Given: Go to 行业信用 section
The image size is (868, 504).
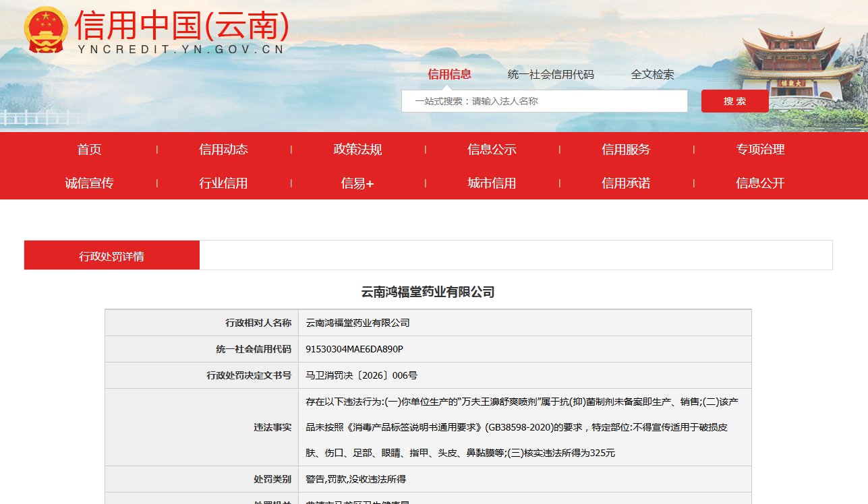Looking at the screenshot, I should (x=223, y=183).
